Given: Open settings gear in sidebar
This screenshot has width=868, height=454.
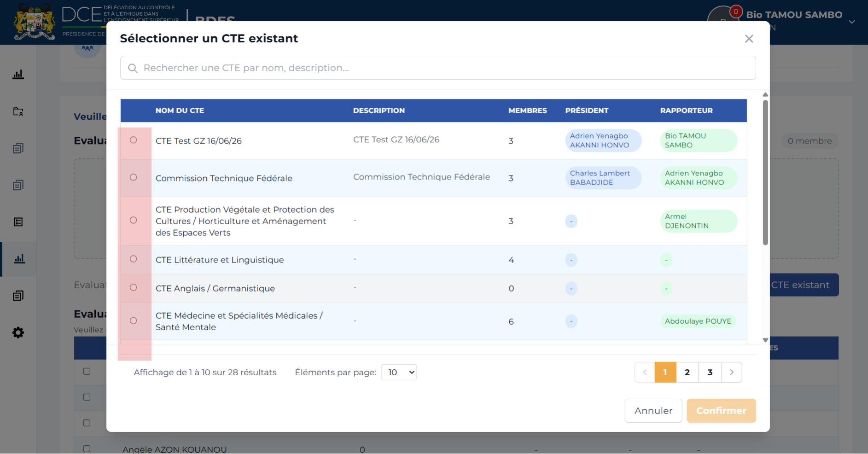Looking at the screenshot, I should click(18, 332).
